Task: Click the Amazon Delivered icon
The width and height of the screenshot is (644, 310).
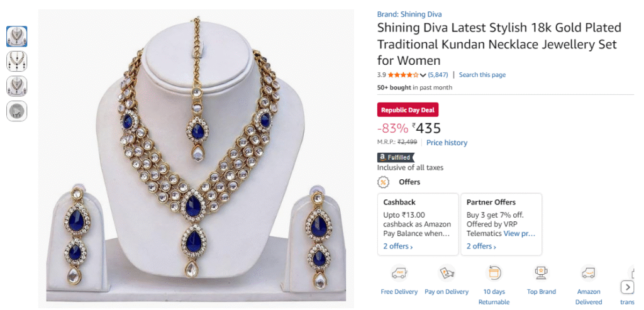Action: pyautogui.click(x=589, y=273)
